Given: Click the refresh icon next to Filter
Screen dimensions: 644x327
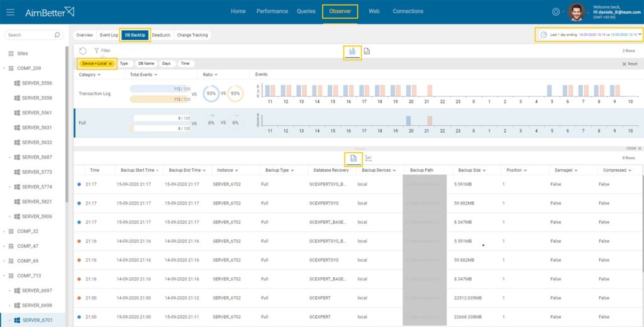Looking at the screenshot, I should point(83,50).
